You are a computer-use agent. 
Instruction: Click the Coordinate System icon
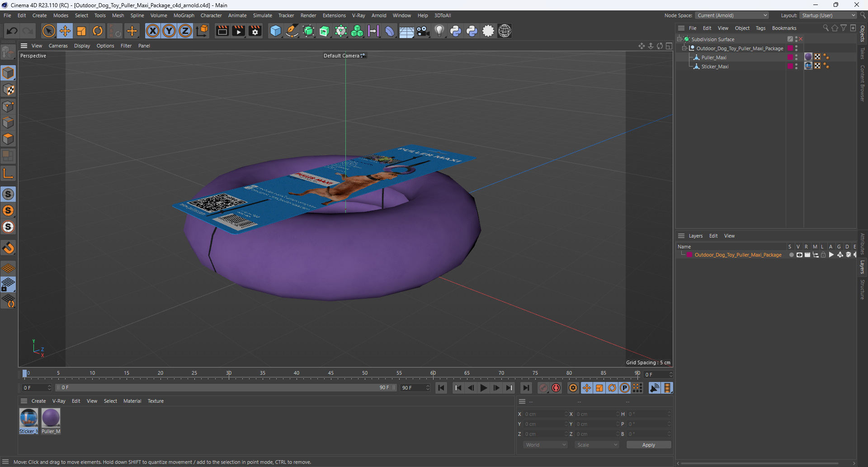[203, 31]
